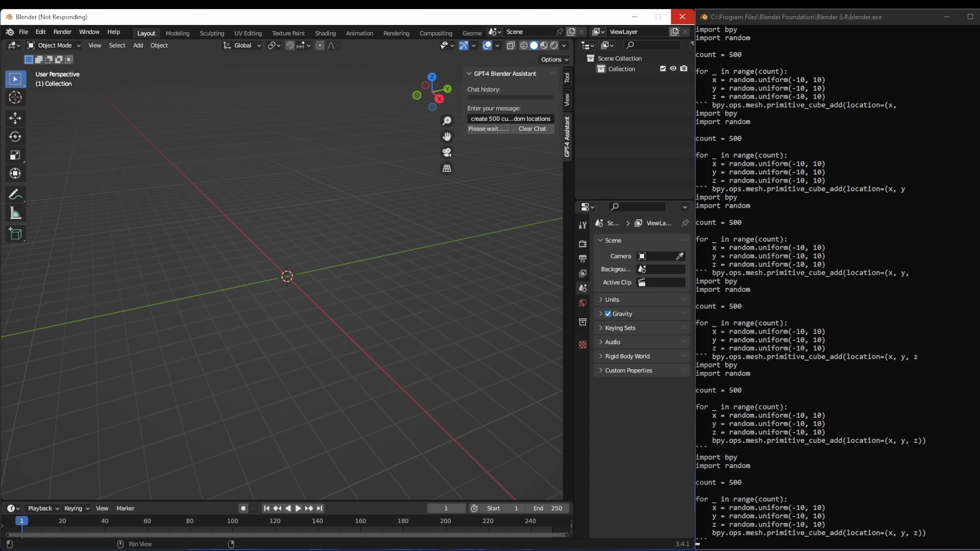Switch perspective/orthographic with grid icon

pyautogui.click(x=447, y=168)
